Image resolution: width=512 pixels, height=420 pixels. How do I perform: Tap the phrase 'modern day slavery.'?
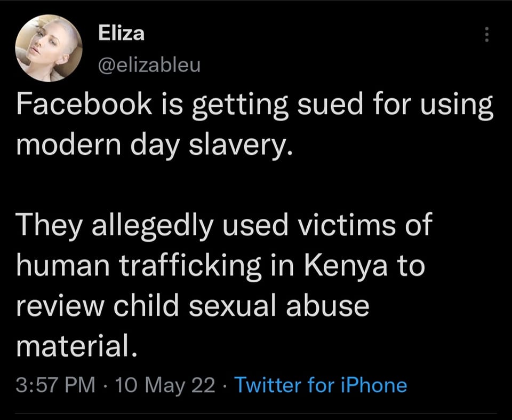(155, 144)
